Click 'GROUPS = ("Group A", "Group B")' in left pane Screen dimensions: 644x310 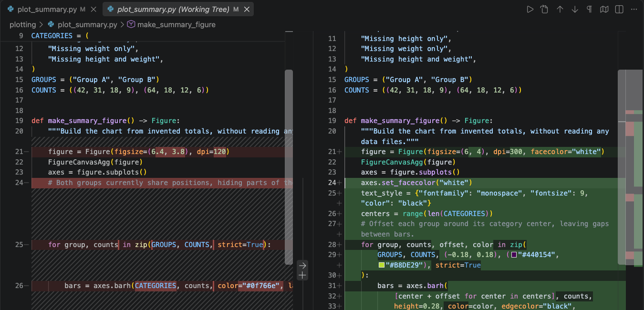point(95,80)
